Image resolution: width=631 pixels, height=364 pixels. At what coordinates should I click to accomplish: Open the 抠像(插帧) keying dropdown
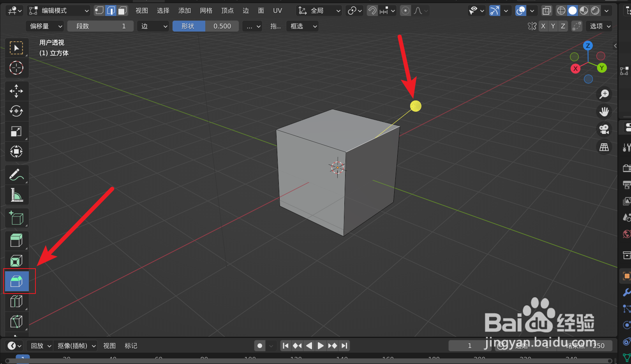[x=76, y=346]
